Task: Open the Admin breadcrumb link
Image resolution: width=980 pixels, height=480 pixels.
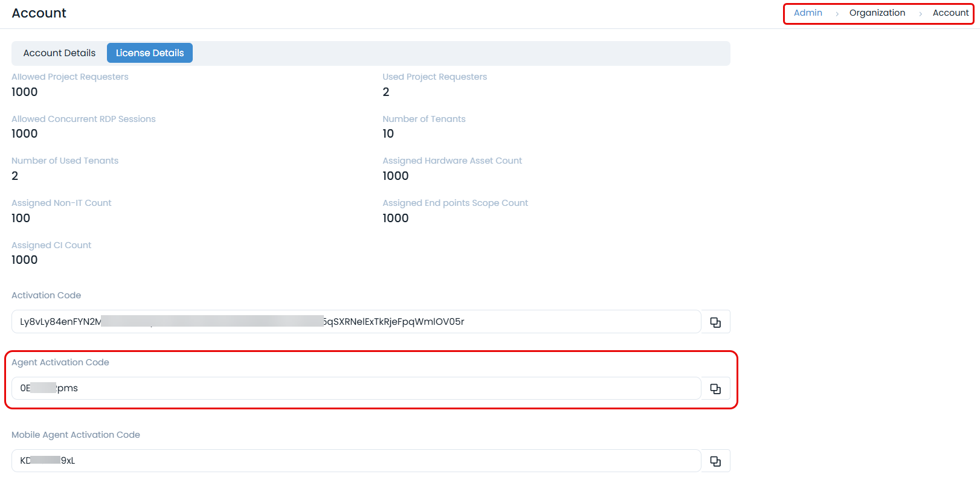Action: pyautogui.click(x=808, y=13)
